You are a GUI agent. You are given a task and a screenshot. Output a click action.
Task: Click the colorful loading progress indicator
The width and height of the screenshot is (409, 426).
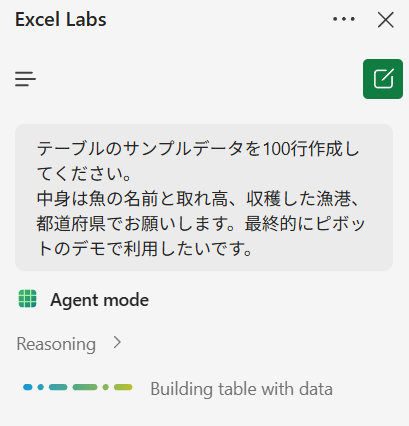pyautogui.click(x=78, y=387)
